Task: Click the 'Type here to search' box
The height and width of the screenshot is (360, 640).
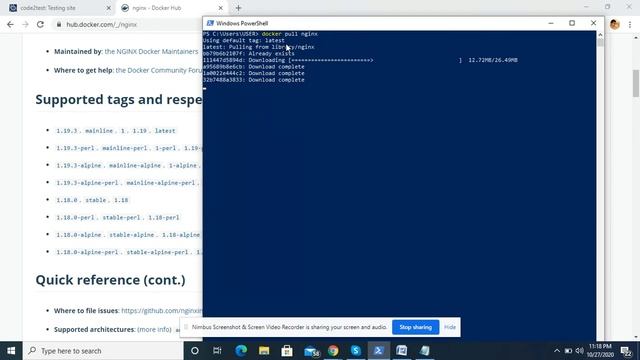Action: (103, 351)
